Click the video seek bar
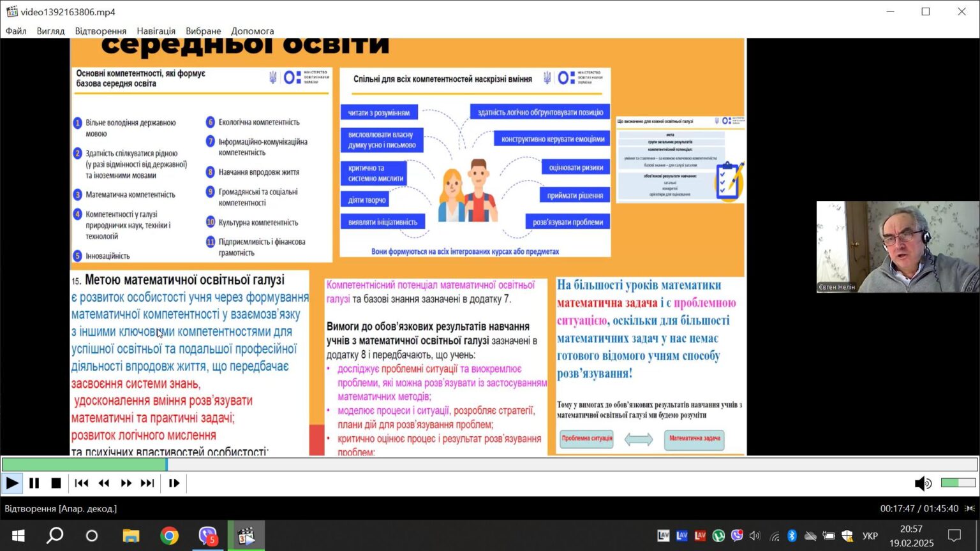The width and height of the screenshot is (980, 551). 489,464
